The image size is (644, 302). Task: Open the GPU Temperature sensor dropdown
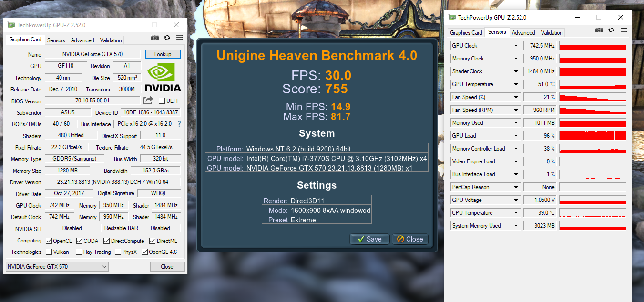516,84
